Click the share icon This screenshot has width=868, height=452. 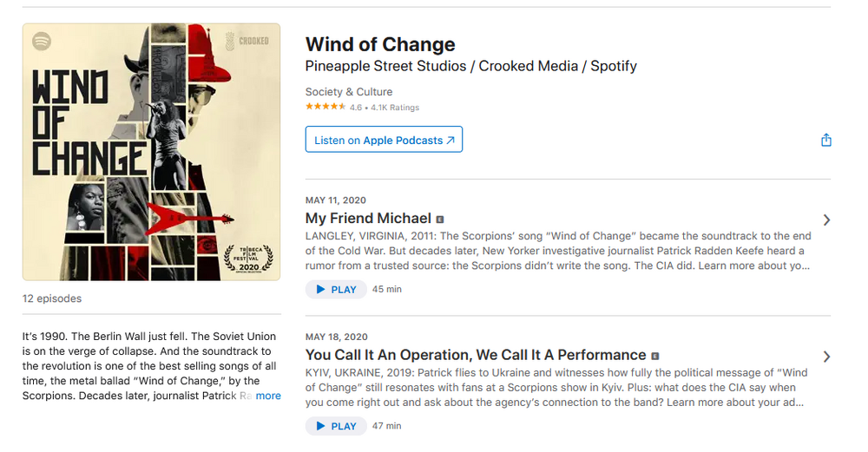pos(825,141)
